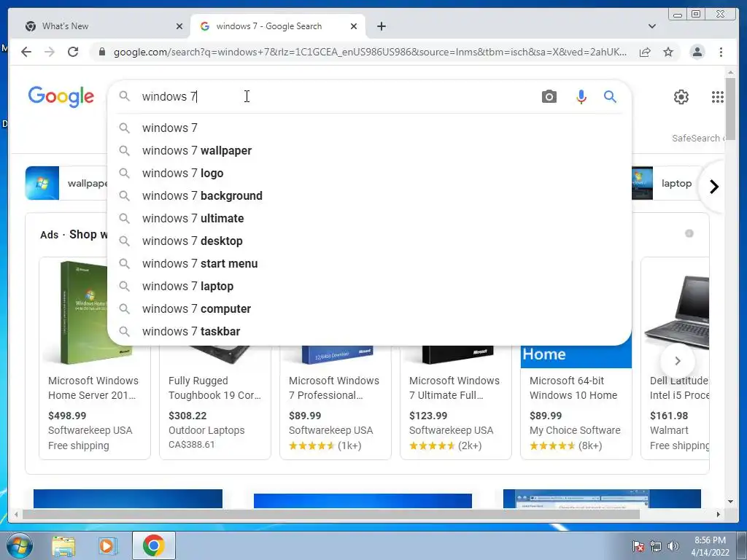Close the windows 7 Google Search tab
The image size is (747, 560).
(354, 26)
